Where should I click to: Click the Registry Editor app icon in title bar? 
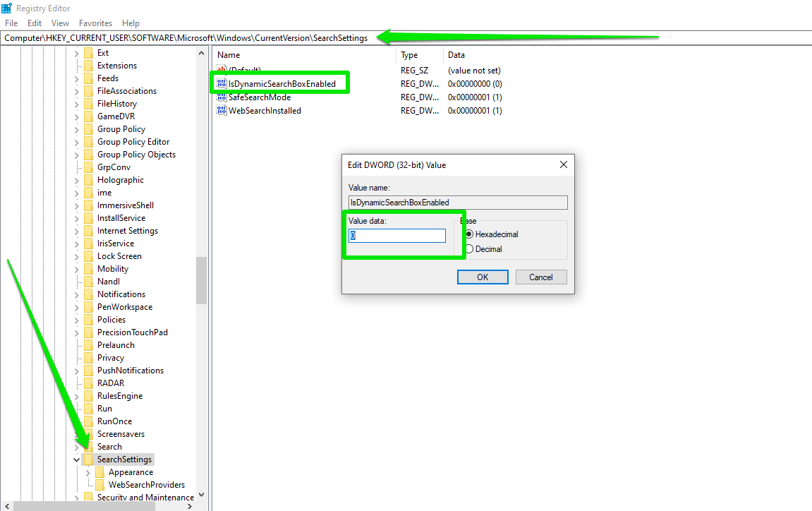click(x=7, y=8)
